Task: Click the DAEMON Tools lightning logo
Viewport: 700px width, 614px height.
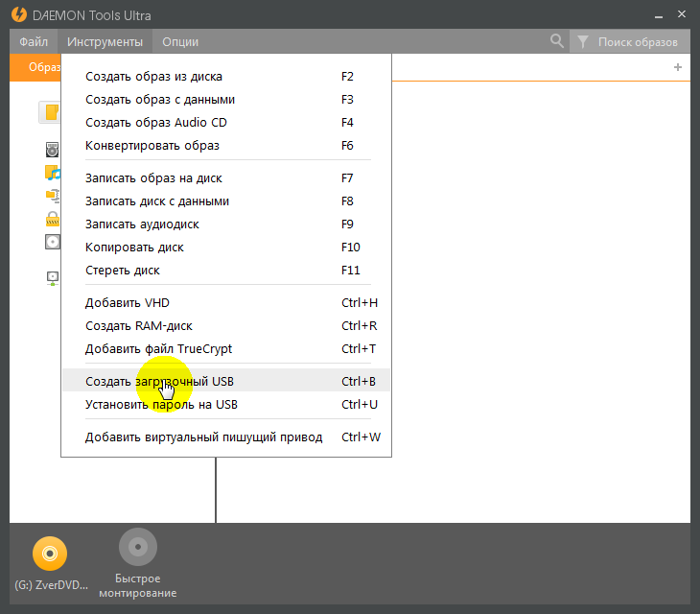Action: pos(19,14)
